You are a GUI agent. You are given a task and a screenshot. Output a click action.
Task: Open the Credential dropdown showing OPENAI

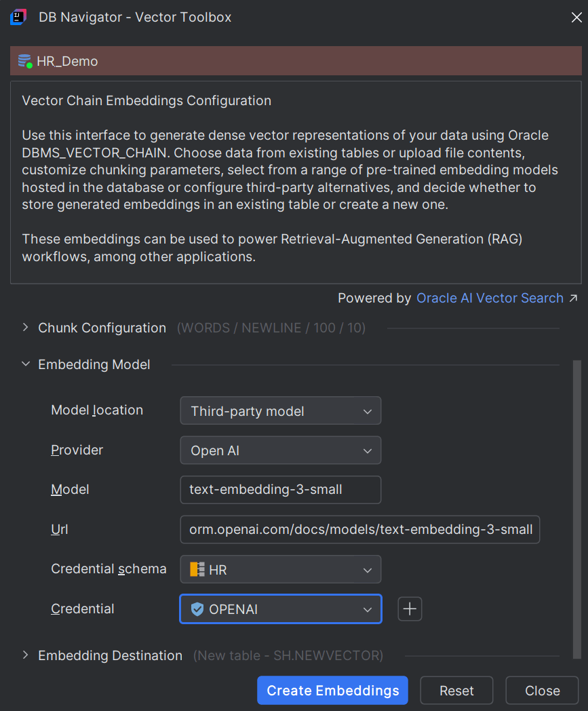(x=281, y=609)
